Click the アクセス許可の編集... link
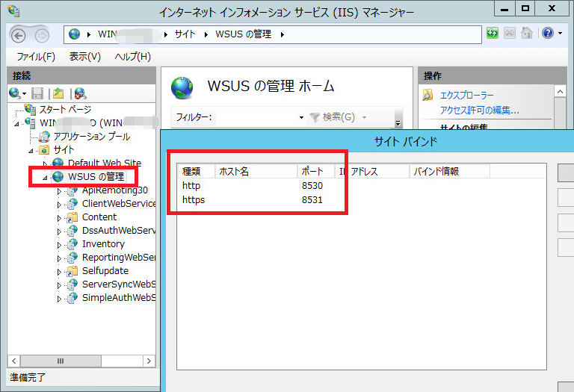The width and height of the screenshot is (574, 392). pyautogui.click(x=480, y=110)
